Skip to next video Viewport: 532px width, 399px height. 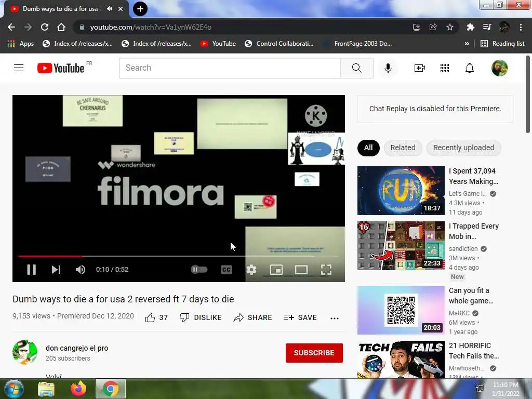56,270
